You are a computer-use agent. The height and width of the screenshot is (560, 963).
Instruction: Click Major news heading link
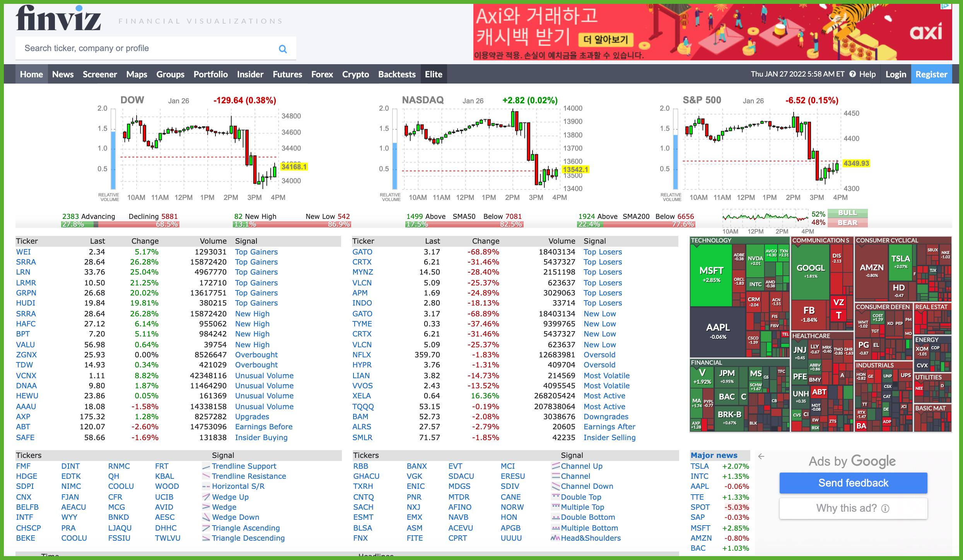[x=714, y=455]
